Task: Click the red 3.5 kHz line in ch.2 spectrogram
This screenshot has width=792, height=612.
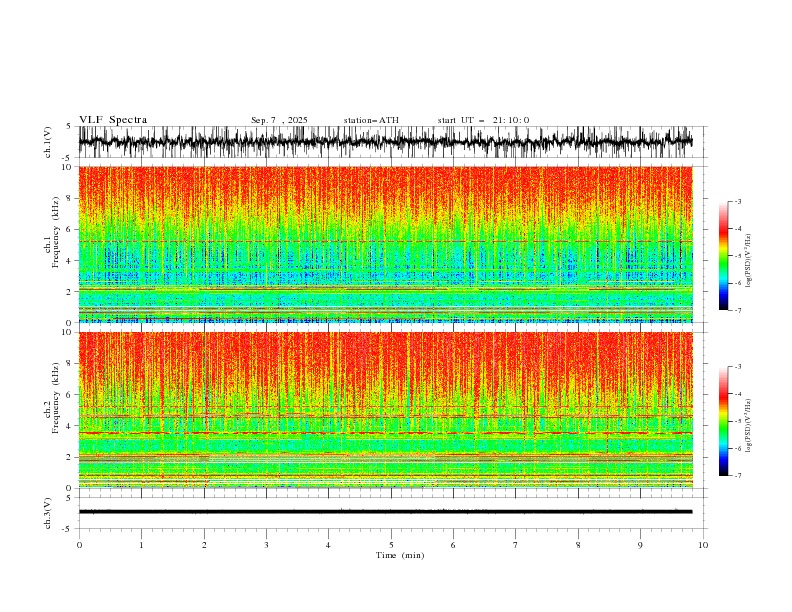Action: point(385,433)
